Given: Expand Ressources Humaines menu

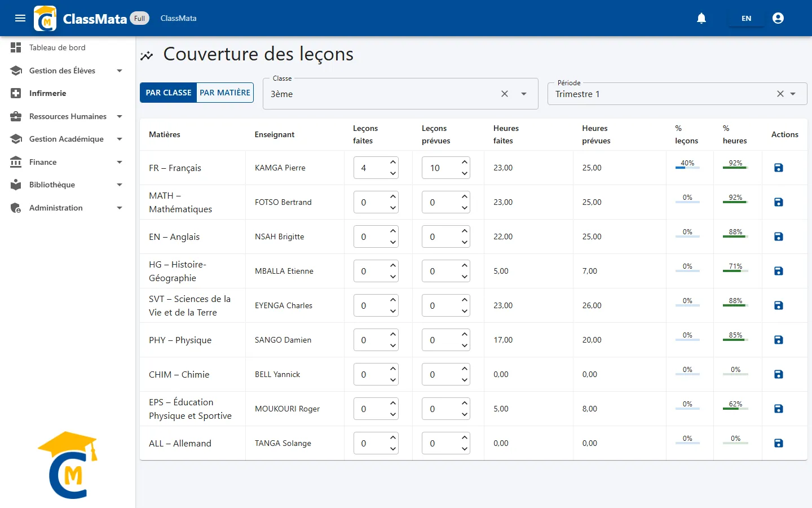Looking at the screenshot, I should [x=68, y=116].
